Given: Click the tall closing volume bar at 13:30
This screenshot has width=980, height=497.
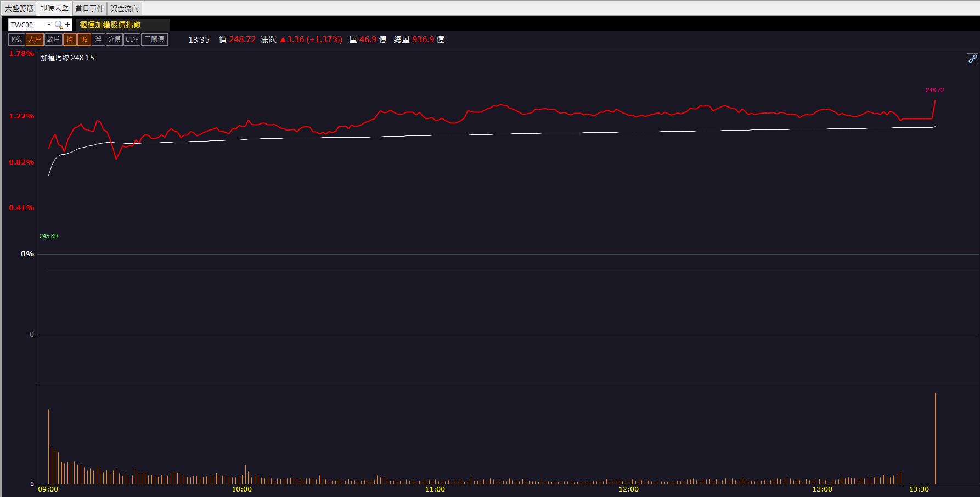Looking at the screenshot, I should click(935, 438).
